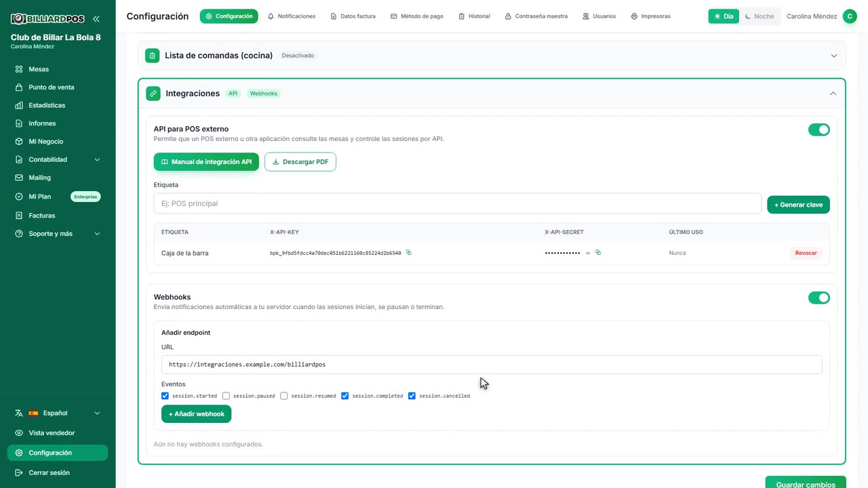Switch to the Notificaciones tab

(x=292, y=16)
